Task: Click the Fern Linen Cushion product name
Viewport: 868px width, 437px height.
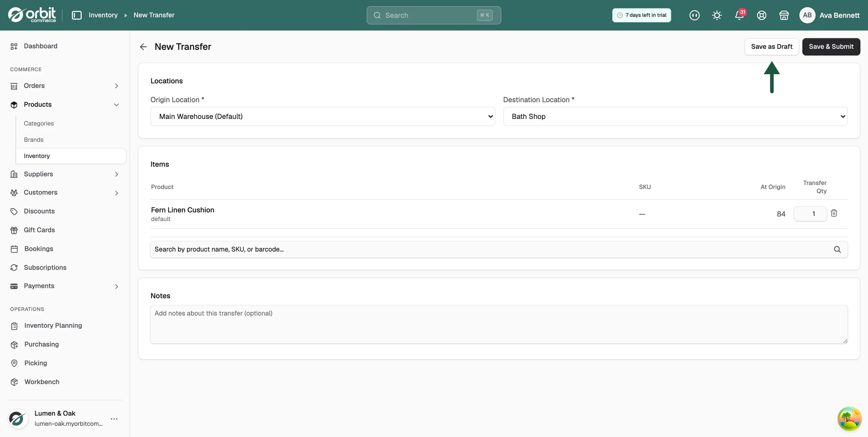Action: [182, 210]
